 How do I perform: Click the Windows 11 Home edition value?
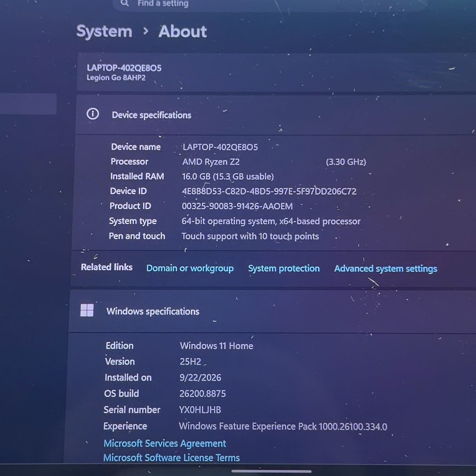217,346
